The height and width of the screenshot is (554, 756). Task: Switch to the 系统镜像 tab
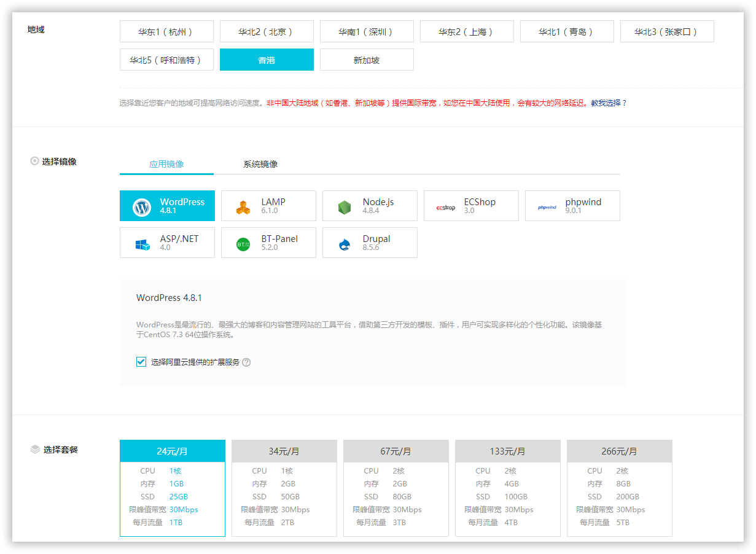click(260, 164)
